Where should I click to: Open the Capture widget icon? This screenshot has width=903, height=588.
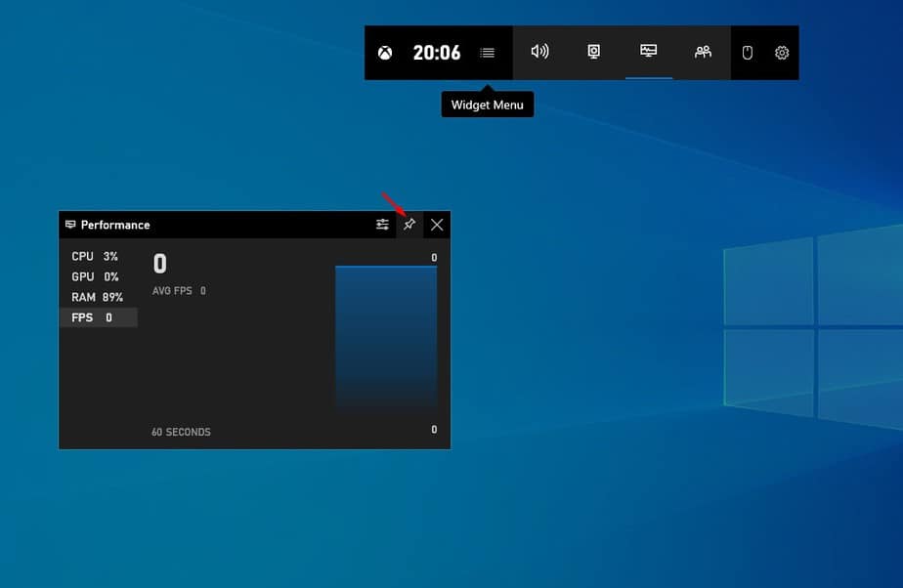tap(594, 52)
